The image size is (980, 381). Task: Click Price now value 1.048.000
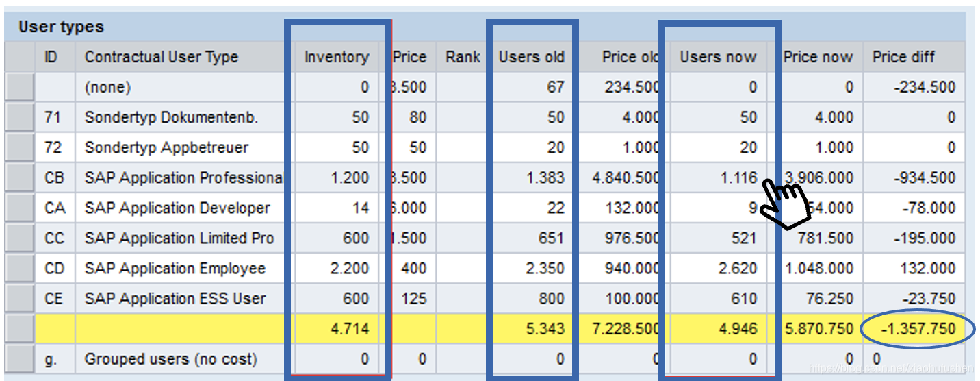(x=820, y=268)
